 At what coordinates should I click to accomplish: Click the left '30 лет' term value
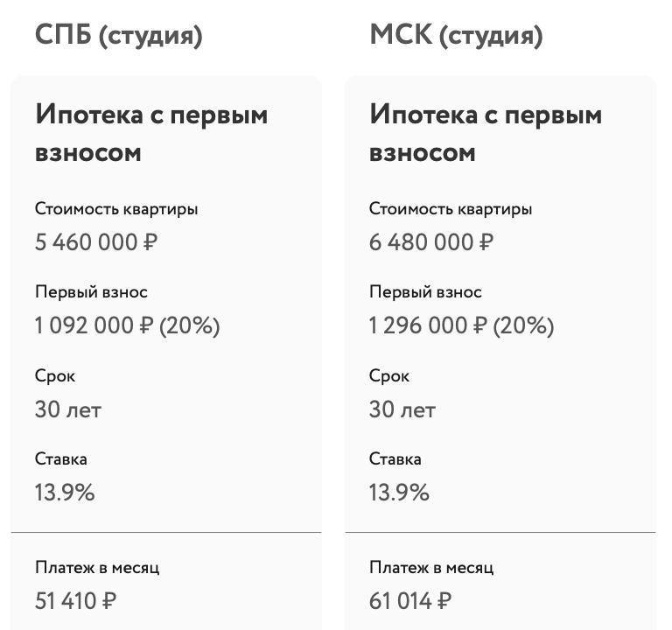pyautogui.click(x=68, y=409)
